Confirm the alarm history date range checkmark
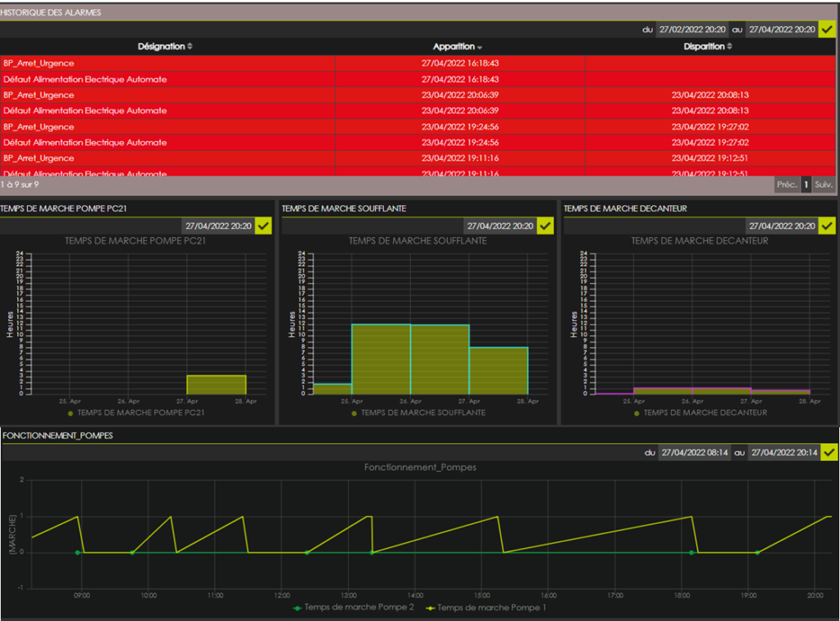The image size is (840, 621). click(828, 30)
